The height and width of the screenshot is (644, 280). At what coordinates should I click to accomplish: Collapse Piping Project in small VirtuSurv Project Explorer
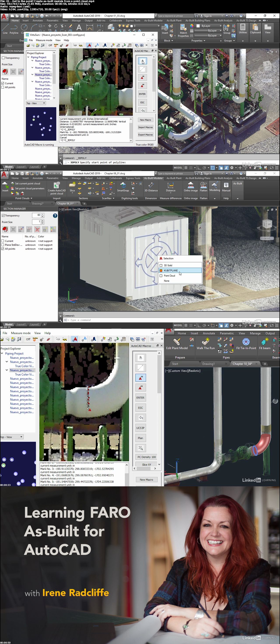(28, 57)
